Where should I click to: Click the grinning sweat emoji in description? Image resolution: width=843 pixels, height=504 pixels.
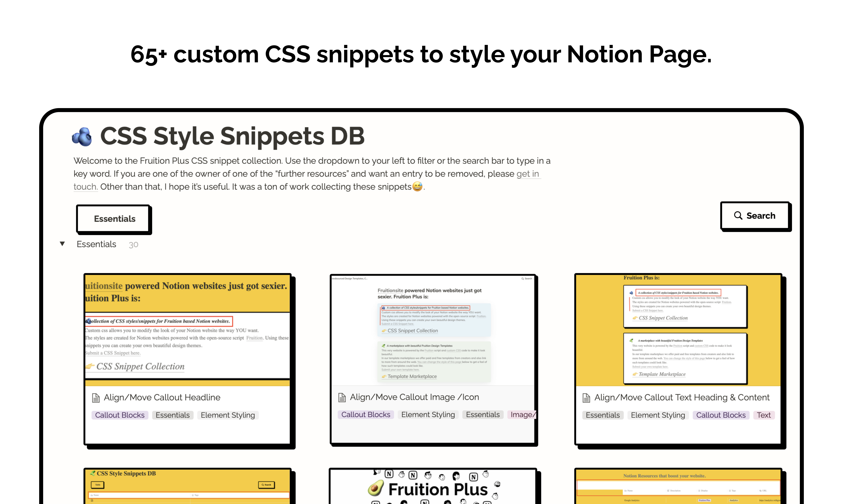417,187
